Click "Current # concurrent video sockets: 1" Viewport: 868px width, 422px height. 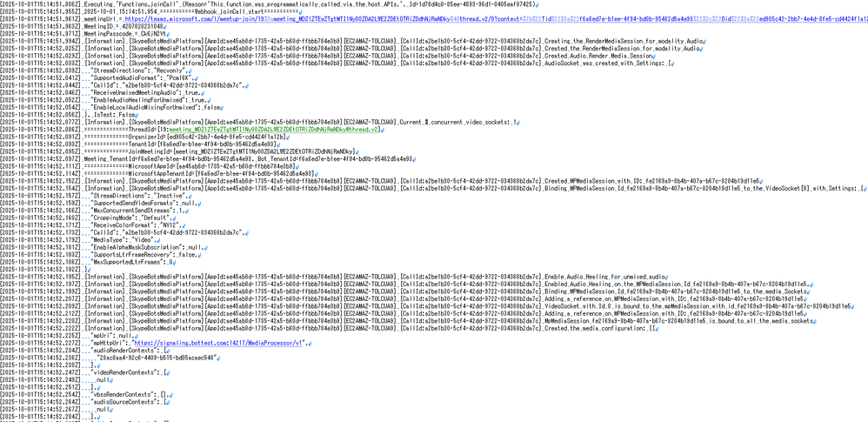coord(459,122)
